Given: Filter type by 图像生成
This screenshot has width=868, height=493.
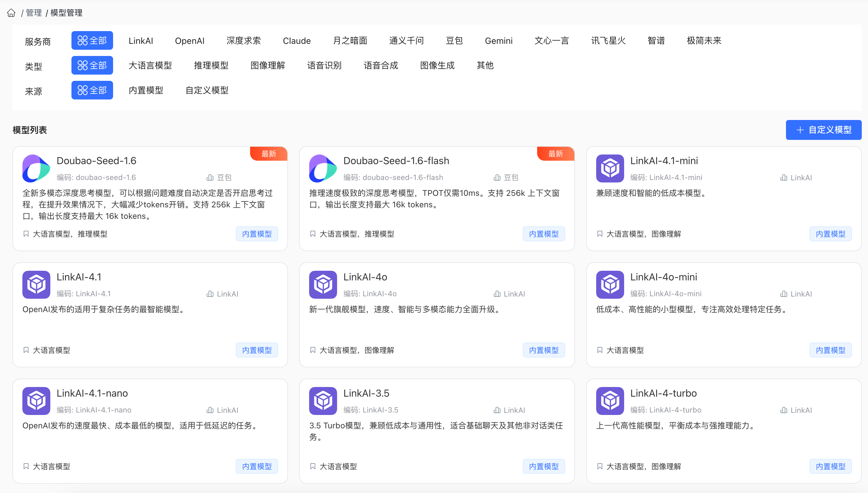Looking at the screenshot, I should (437, 65).
